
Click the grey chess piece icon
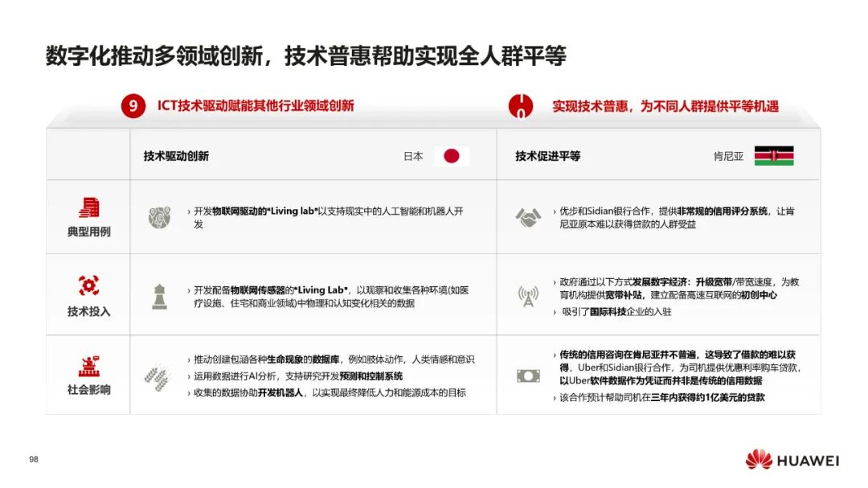pyautogui.click(x=159, y=297)
